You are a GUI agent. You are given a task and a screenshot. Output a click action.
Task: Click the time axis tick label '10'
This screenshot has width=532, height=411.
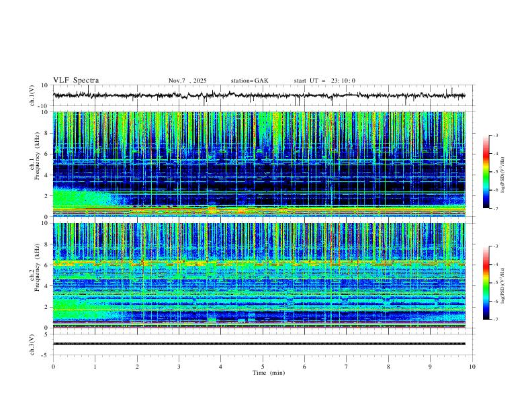[472, 367]
